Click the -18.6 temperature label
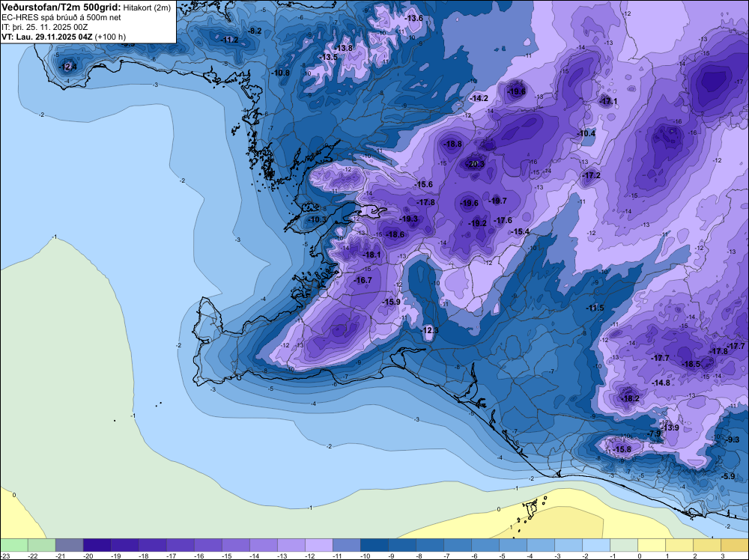 395,234
